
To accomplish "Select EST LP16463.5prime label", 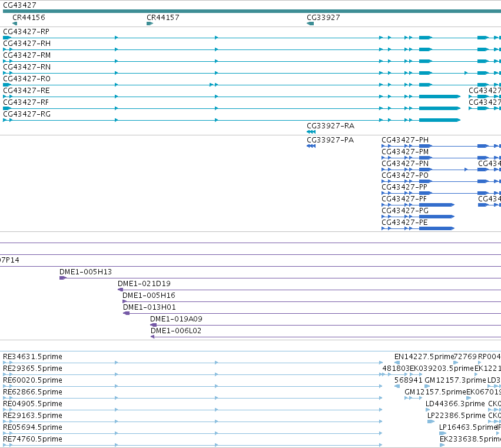I will click(x=469, y=428).
